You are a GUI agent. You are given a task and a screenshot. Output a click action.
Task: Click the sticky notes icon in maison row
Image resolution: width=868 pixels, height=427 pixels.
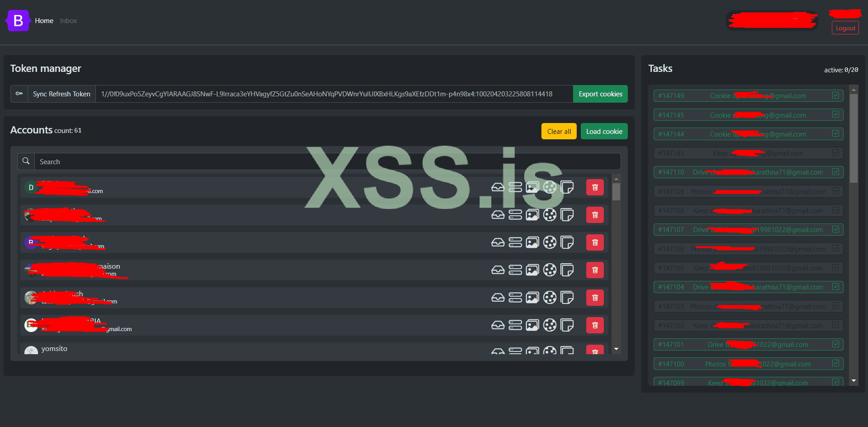[x=567, y=270]
